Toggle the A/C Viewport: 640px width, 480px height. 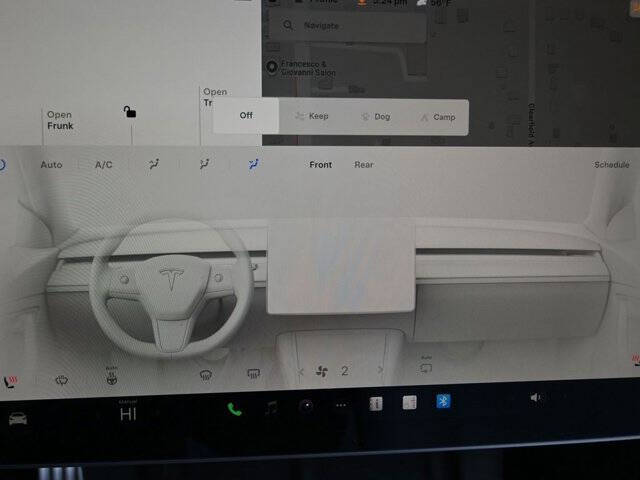[x=103, y=165]
